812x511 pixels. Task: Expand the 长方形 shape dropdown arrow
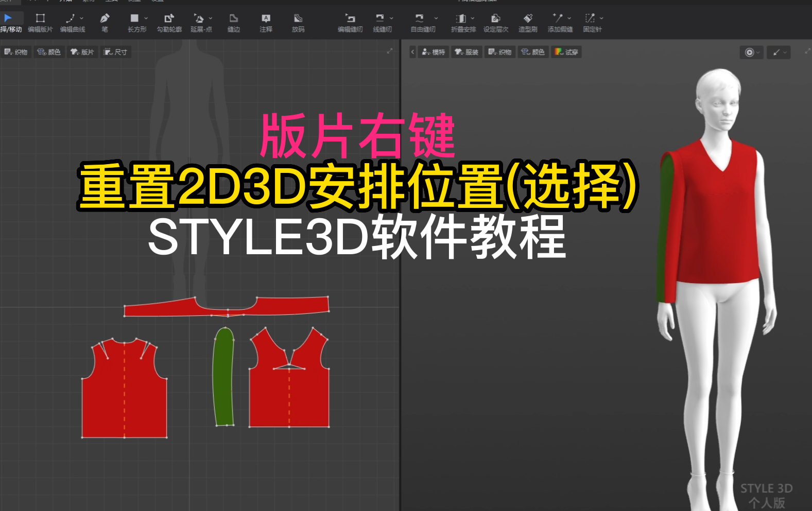(x=146, y=18)
